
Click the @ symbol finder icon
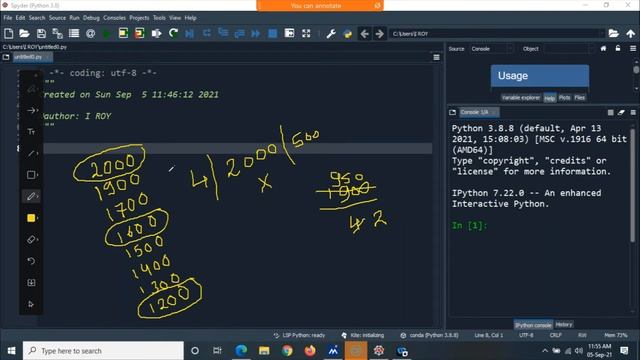point(91,33)
